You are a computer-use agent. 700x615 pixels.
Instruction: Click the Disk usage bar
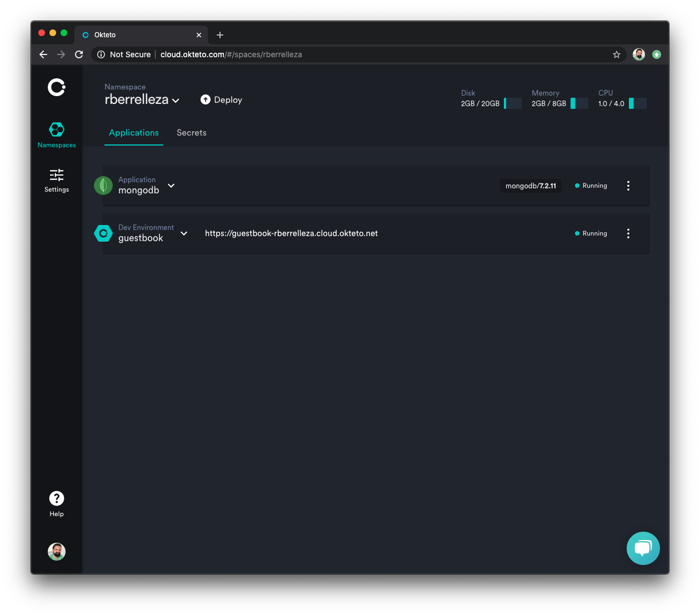click(513, 103)
